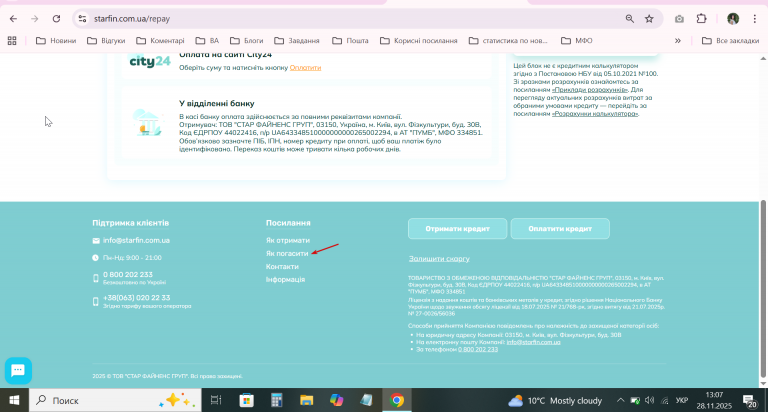Open the weather widget 10°C Mostly cloudy
The image size is (768, 412).
pyautogui.click(x=555, y=401)
